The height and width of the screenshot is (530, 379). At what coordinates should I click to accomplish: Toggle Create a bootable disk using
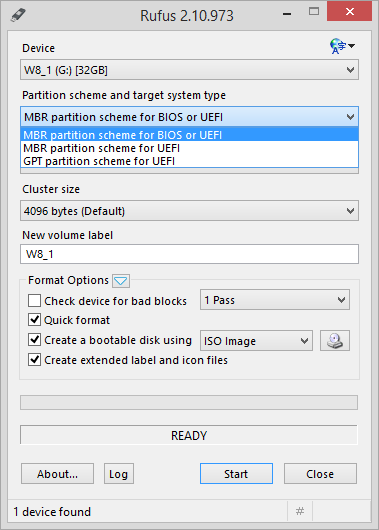(34, 340)
